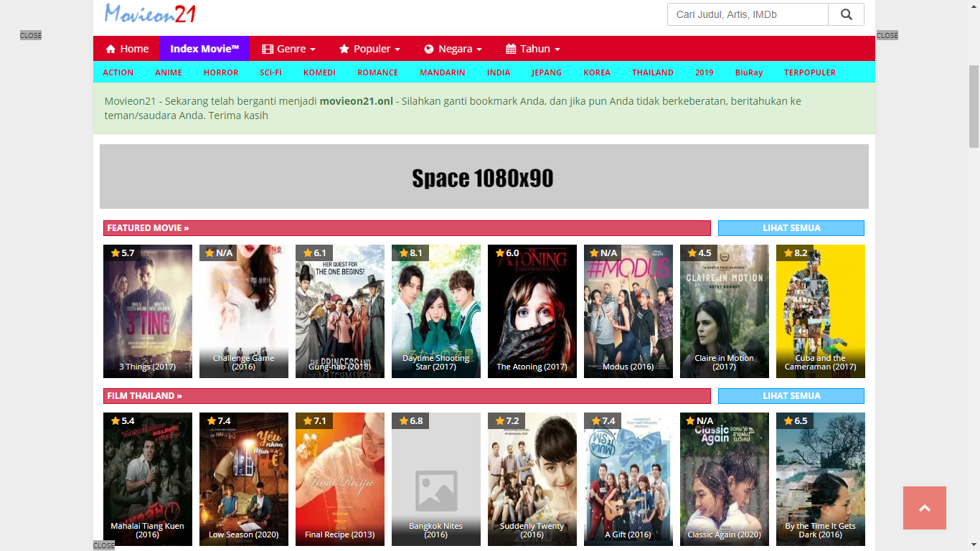Screen dimensions: 980x551
Task: Expand the Genre dropdown menu
Action: [288, 49]
